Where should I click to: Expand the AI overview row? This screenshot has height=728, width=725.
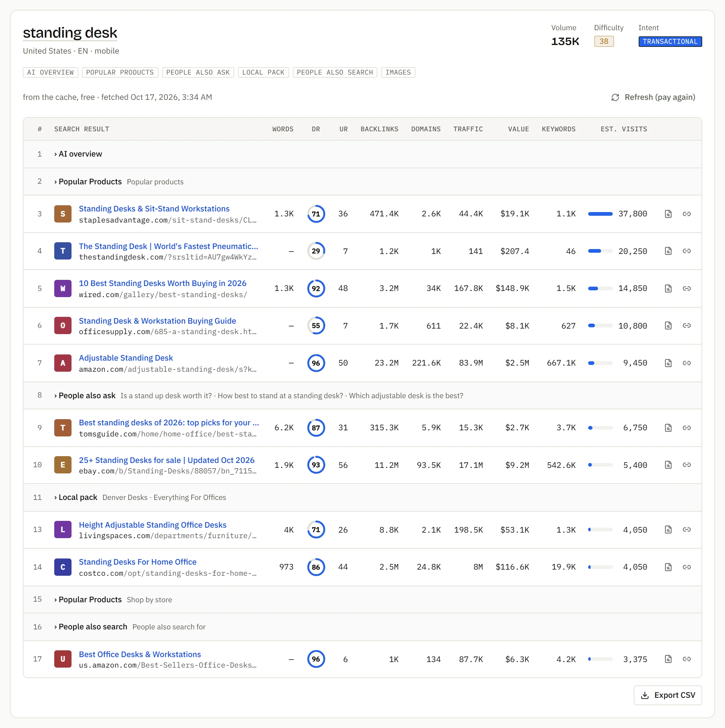[362, 154]
